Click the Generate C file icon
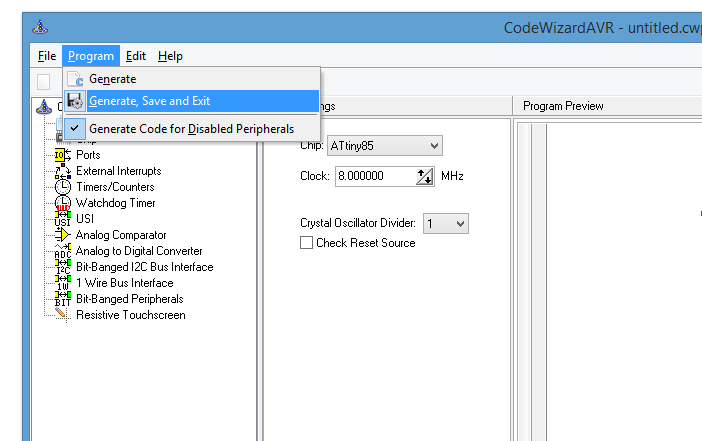Image resolution: width=702 pixels, height=441 pixels. tap(75, 79)
